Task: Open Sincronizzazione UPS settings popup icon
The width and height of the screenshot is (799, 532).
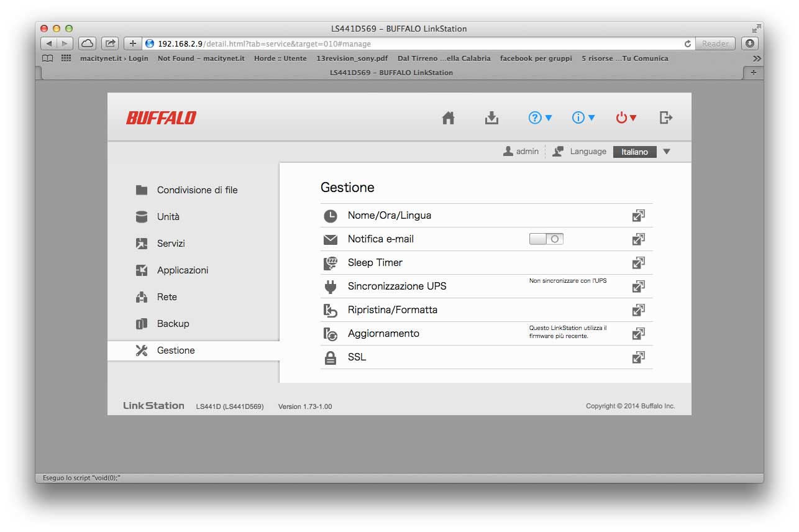Action: click(x=638, y=287)
